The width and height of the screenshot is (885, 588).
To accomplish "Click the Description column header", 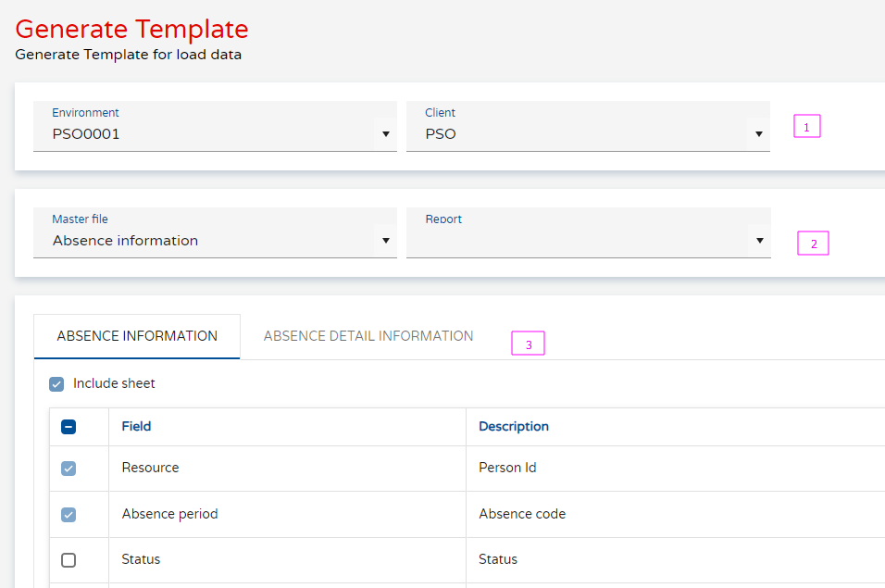I will (x=513, y=426).
